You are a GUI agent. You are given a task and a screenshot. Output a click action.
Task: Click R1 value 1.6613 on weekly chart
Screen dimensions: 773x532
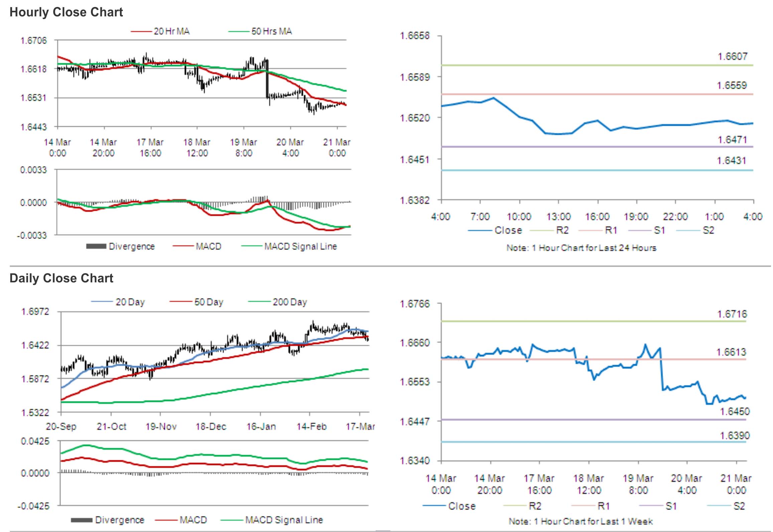731,352
